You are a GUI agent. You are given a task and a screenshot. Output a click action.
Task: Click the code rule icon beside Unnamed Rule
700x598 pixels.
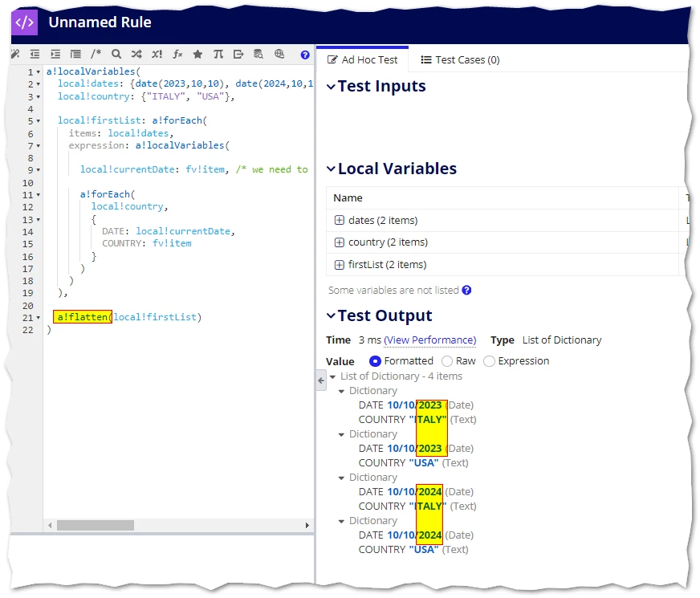25,22
